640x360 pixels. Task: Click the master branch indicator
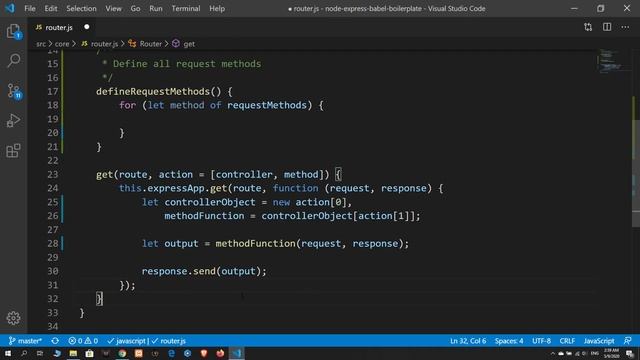pyautogui.click(x=25, y=341)
